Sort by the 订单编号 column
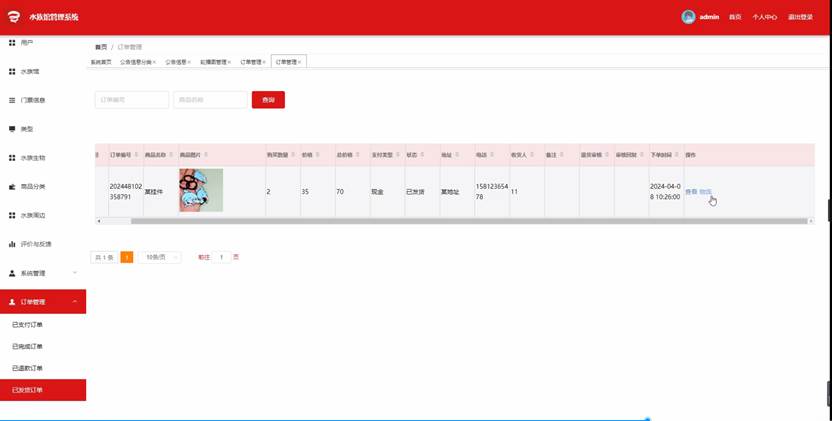The height and width of the screenshot is (421, 832). tap(136, 155)
